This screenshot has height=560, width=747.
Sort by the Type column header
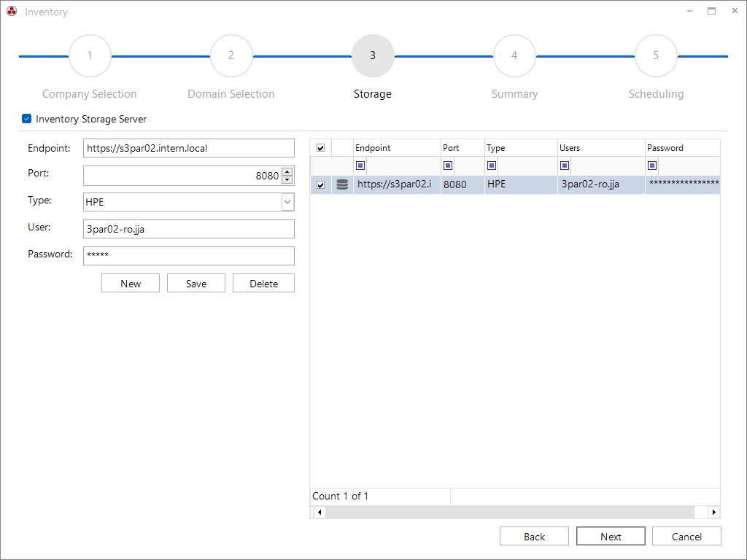click(521, 148)
